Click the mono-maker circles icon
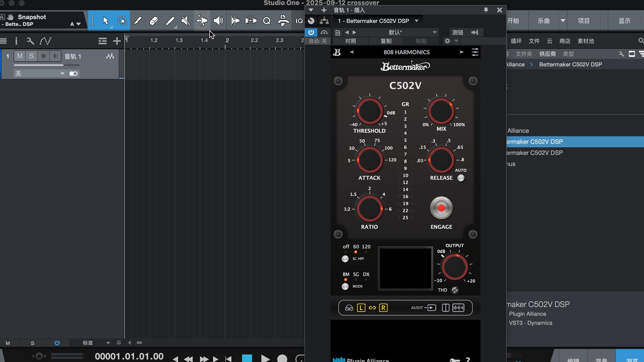Viewport: 644px width, 362px height. pyautogui.click(x=349, y=308)
